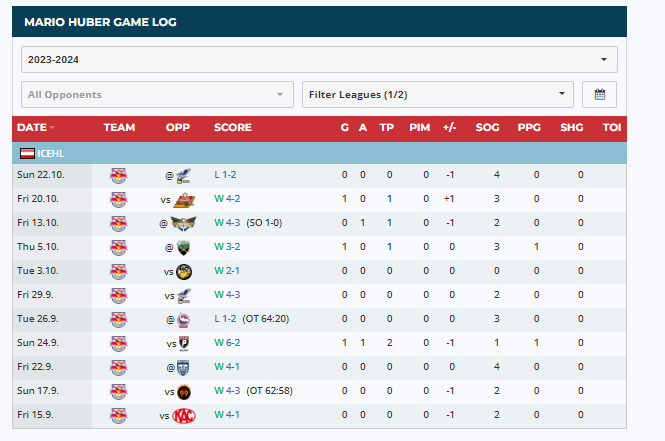Screen dimensions: 665x441
Task: Click the ICEHL league name row
Action: (x=52, y=153)
